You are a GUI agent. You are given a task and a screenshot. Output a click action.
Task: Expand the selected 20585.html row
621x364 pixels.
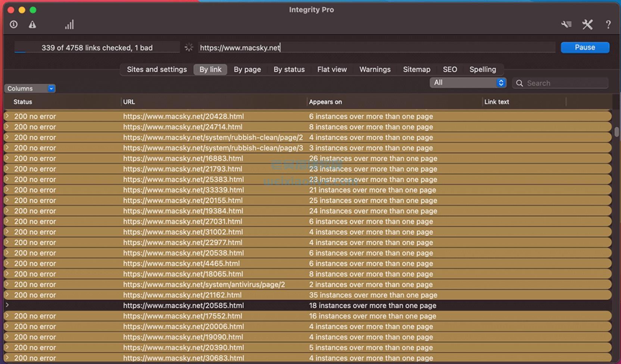pos(7,305)
